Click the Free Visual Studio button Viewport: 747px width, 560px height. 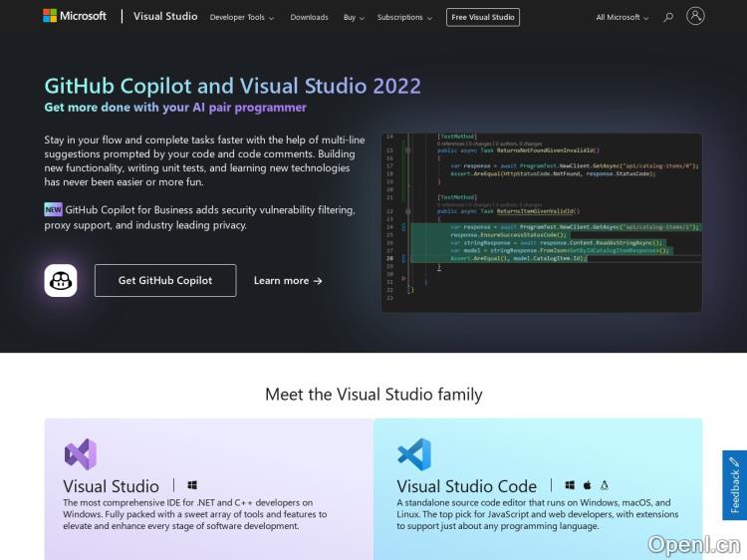(x=483, y=17)
